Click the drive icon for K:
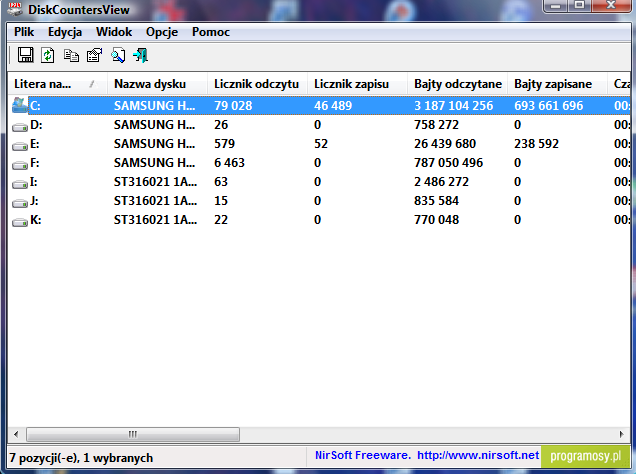 [19, 222]
